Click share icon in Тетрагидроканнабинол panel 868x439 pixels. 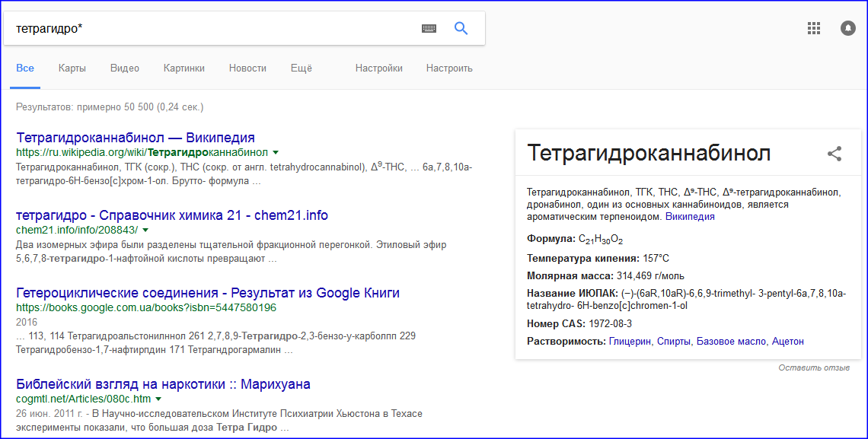point(834,154)
